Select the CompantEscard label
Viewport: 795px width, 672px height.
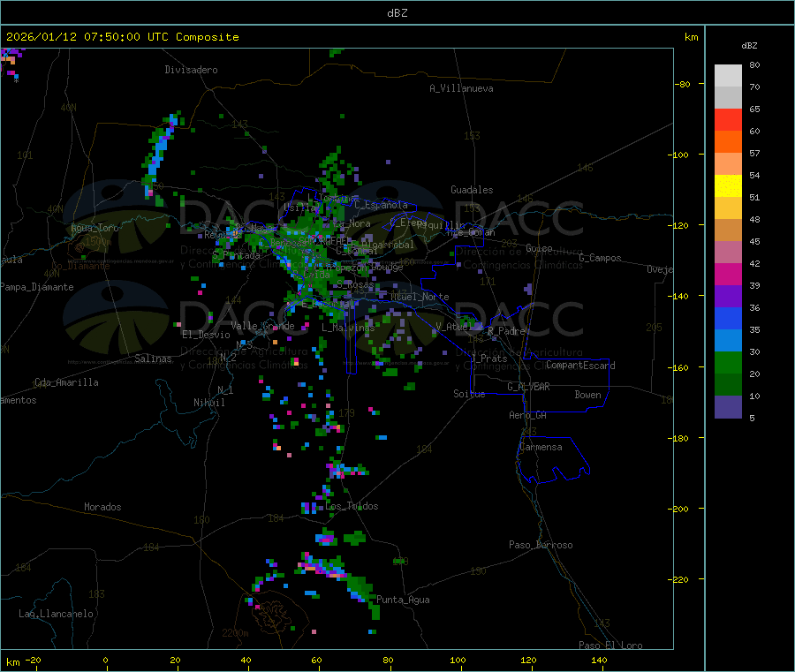[x=580, y=366]
